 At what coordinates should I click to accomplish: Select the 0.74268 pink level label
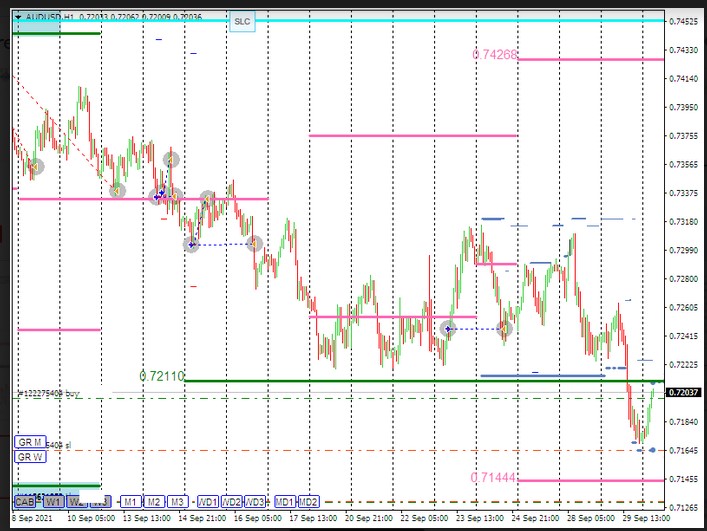point(495,54)
